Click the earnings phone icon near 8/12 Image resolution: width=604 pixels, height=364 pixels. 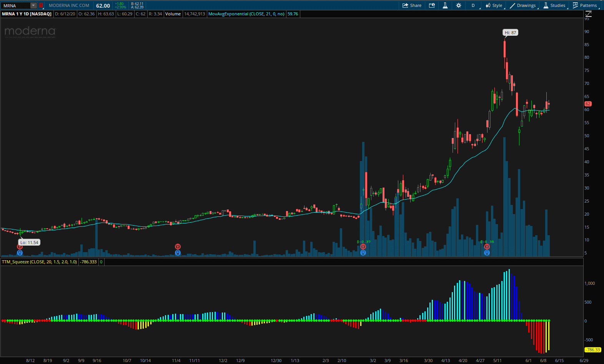tap(20, 247)
